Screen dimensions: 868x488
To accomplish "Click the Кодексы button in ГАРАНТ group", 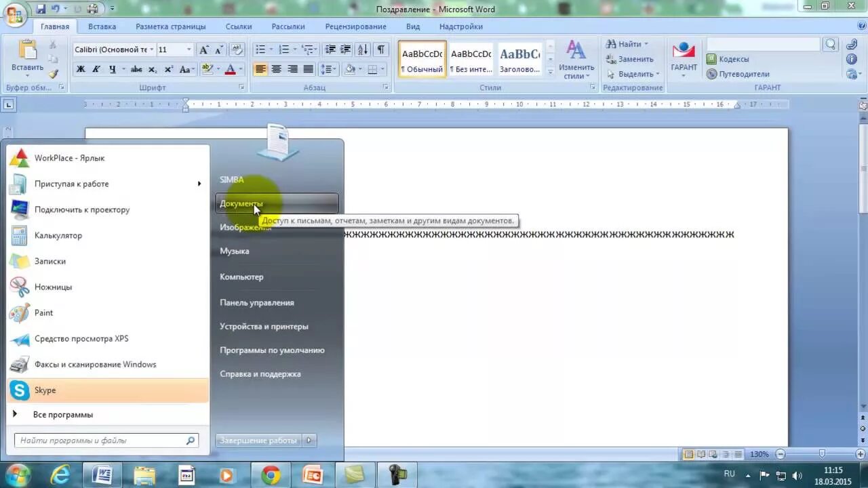I will [x=728, y=59].
